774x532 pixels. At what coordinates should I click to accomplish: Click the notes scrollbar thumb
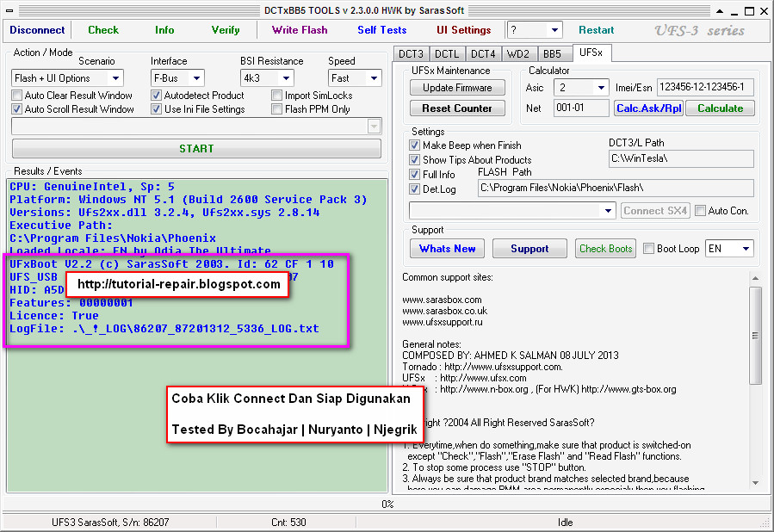click(x=755, y=336)
